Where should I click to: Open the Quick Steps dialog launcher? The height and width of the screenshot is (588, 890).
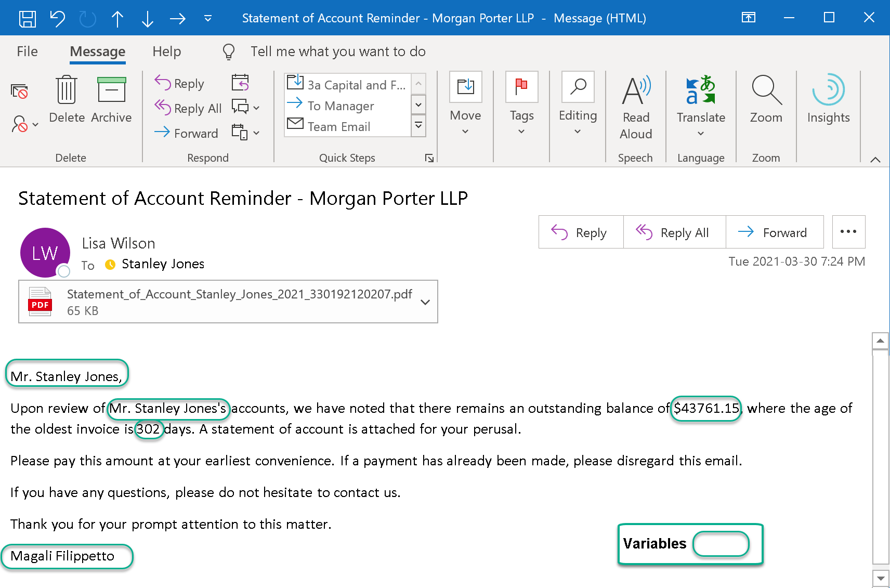429,158
